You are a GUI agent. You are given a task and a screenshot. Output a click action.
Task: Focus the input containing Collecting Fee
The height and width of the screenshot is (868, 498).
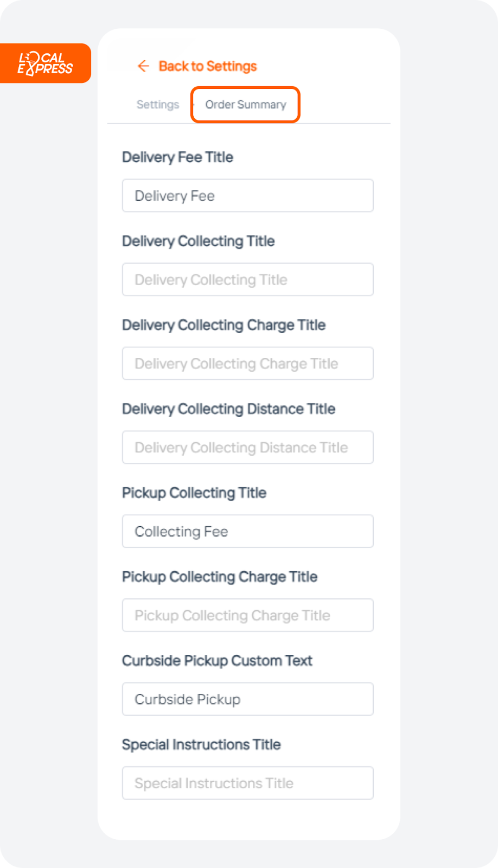248,531
